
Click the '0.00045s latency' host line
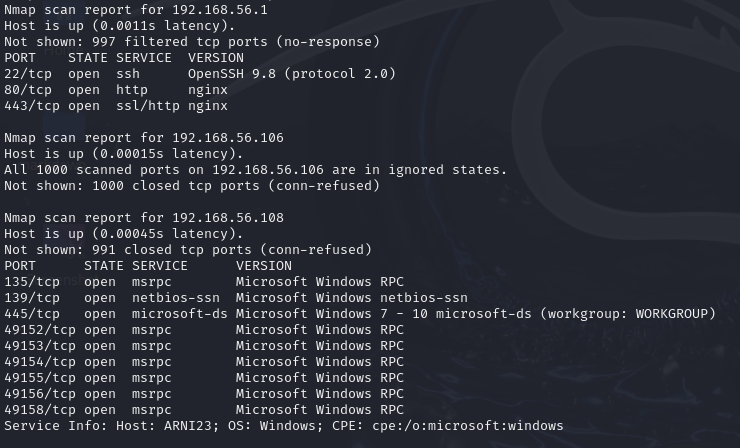(123, 233)
